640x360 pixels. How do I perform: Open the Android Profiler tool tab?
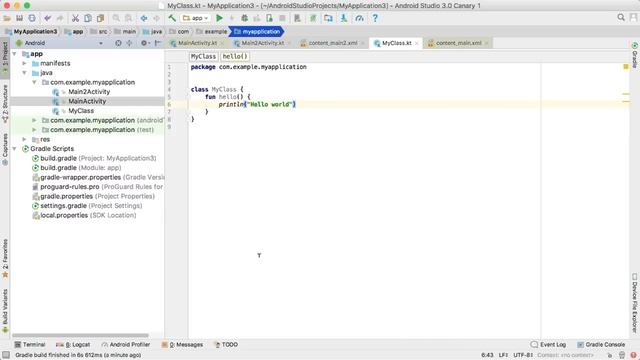pos(126,344)
